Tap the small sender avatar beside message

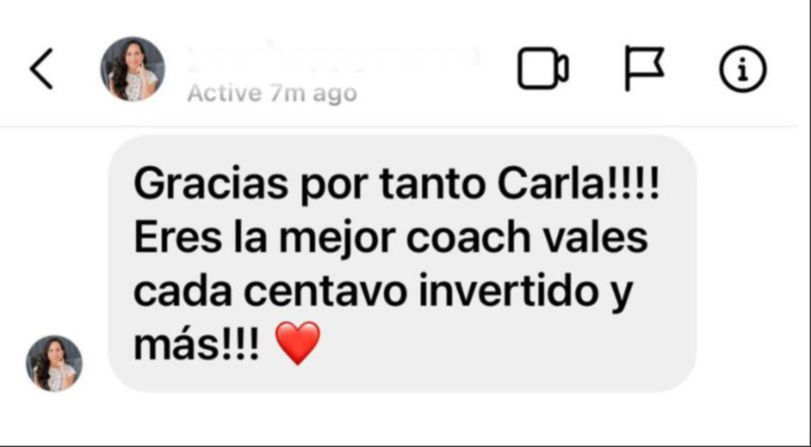(x=54, y=363)
